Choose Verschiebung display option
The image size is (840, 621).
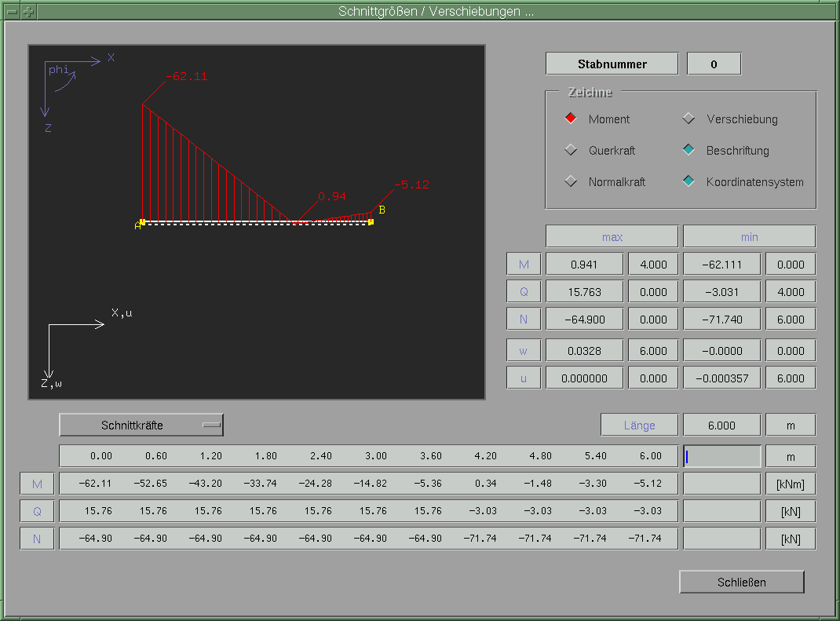688,119
